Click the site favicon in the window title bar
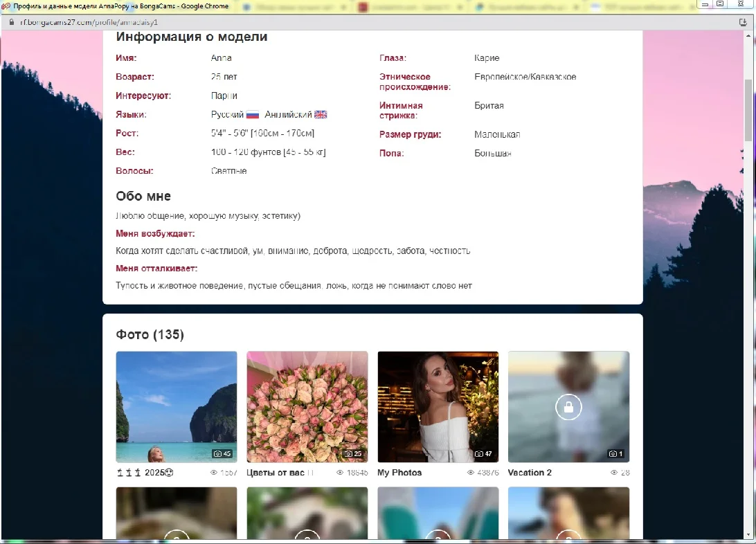Viewport: 756px width, 544px height. (x=6, y=6)
